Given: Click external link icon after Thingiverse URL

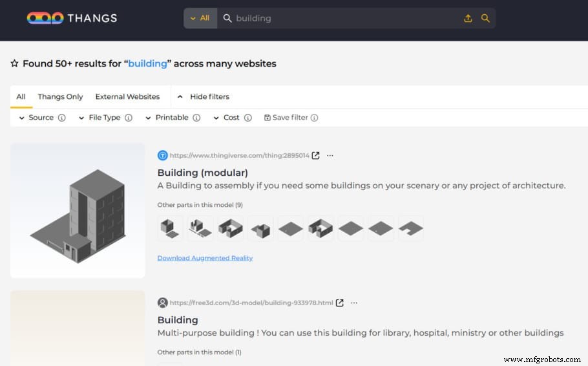Looking at the screenshot, I should pos(316,155).
